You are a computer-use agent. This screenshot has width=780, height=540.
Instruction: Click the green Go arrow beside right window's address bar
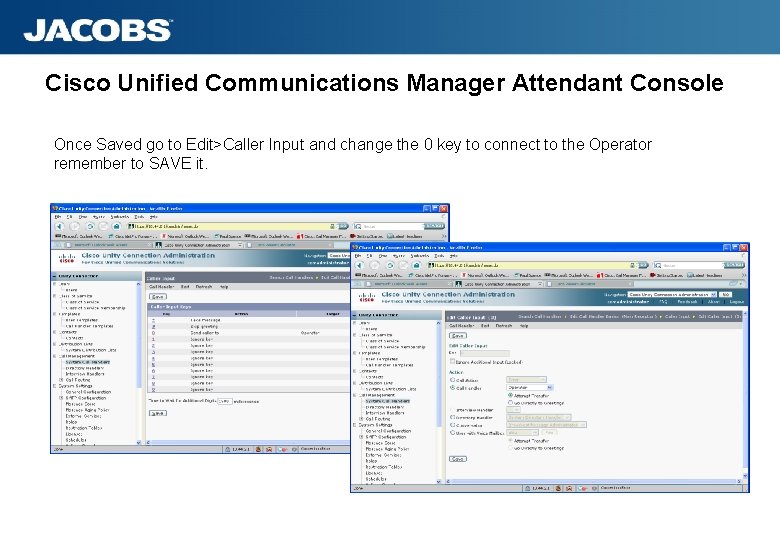click(x=643, y=266)
